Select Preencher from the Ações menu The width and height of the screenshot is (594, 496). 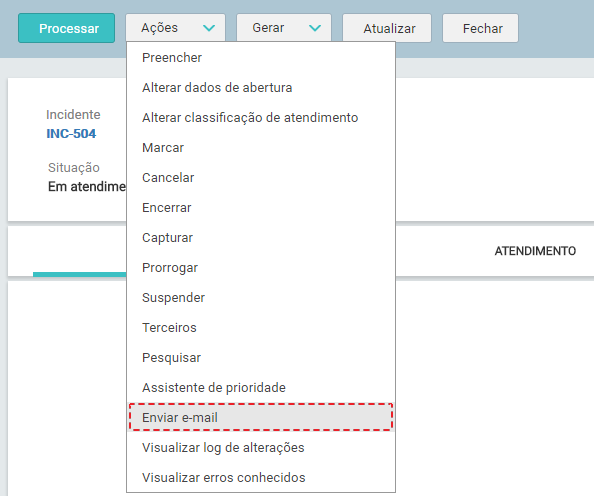pyautogui.click(x=261, y=58)
